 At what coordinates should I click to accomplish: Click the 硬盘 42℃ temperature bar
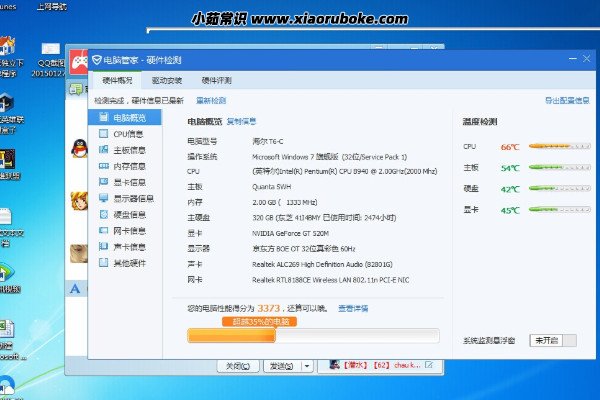pos(559,188)
